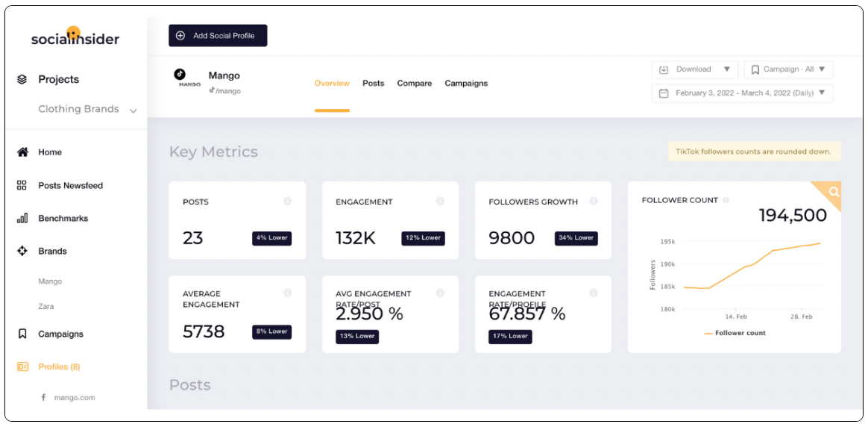
Task: Click the TikTok followers rounded down notice
Action: (755, 152)
